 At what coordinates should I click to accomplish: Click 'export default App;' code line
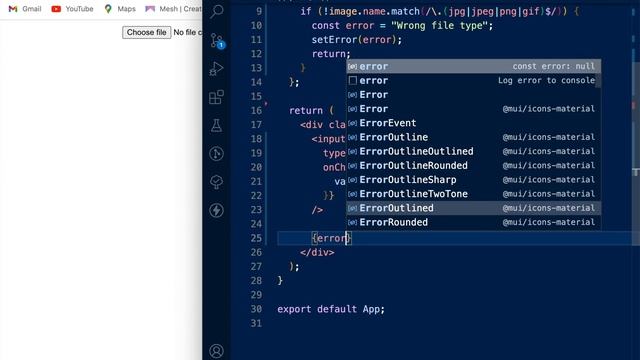coord(331,309)
